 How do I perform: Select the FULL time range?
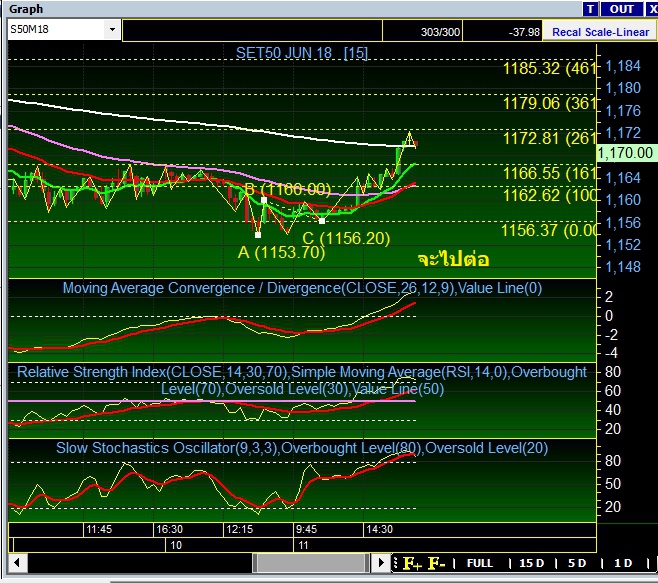(480, 563)
